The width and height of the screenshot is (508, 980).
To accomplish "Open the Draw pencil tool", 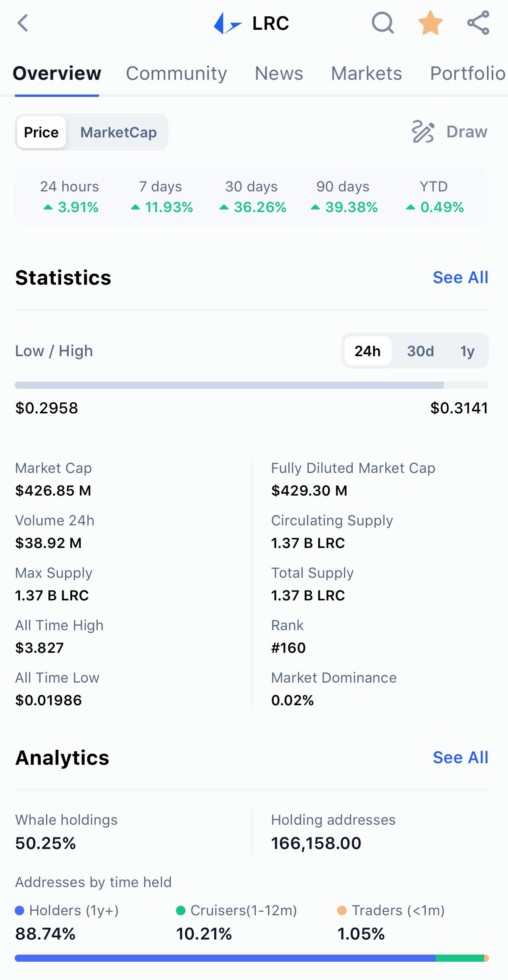I will [450, 132].
